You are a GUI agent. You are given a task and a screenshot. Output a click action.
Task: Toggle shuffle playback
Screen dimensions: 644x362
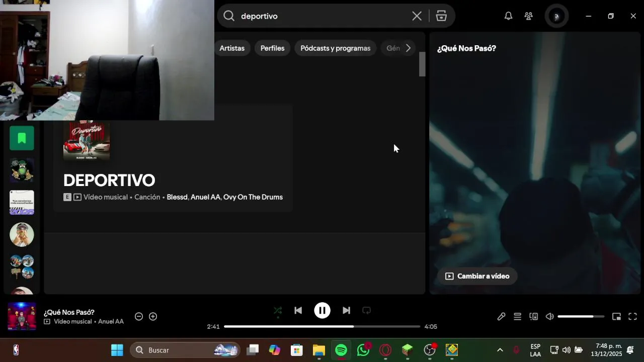pos(278,311)
